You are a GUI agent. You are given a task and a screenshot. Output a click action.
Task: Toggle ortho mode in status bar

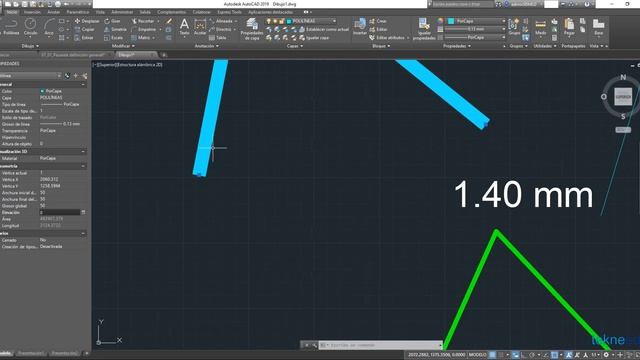[x=524, y=355]
